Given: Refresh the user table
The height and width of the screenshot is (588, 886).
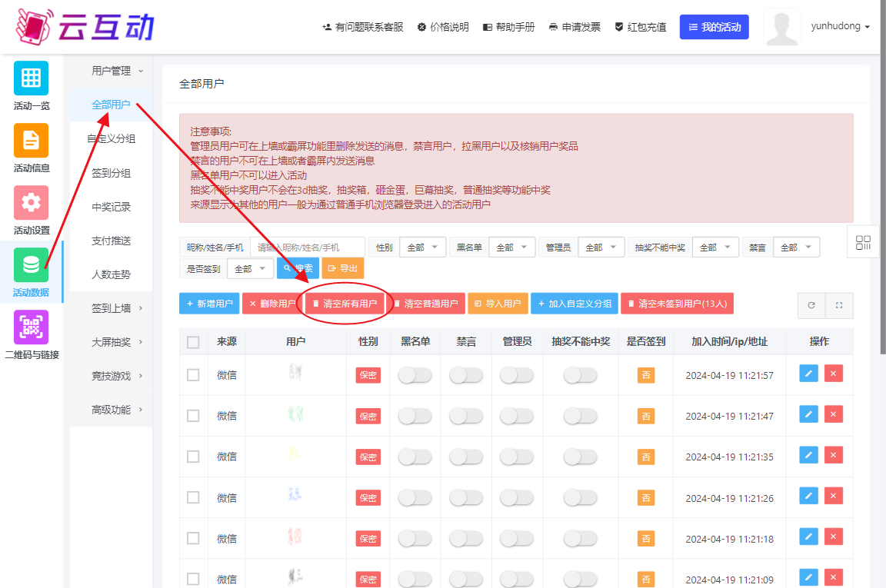Looking at the screenshot, I should [811, 305].
